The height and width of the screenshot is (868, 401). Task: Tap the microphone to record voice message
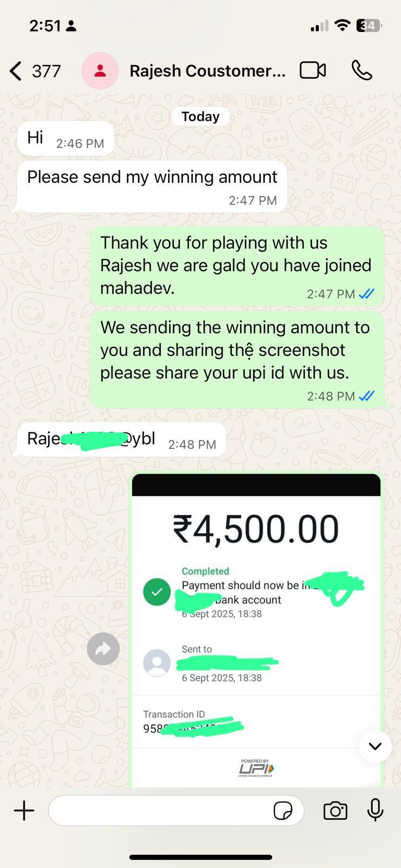pyautogui.click(x=375, y=810)
